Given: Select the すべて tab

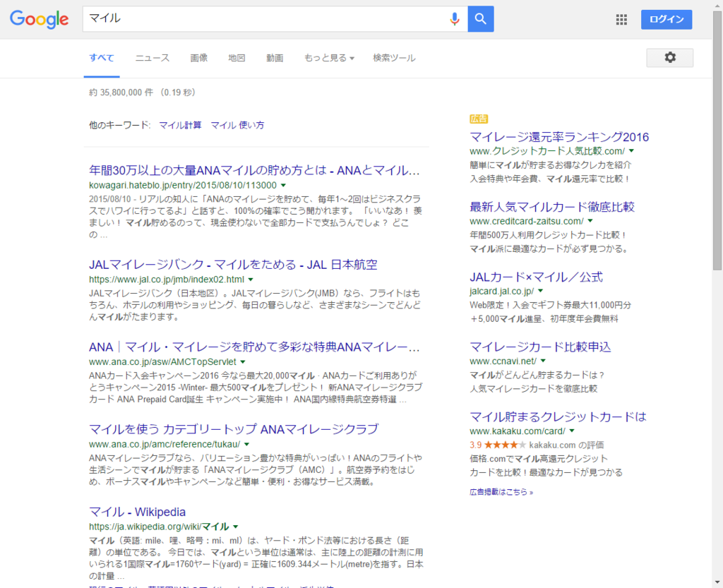Looking at the screenshot, I should click(102, 58).
